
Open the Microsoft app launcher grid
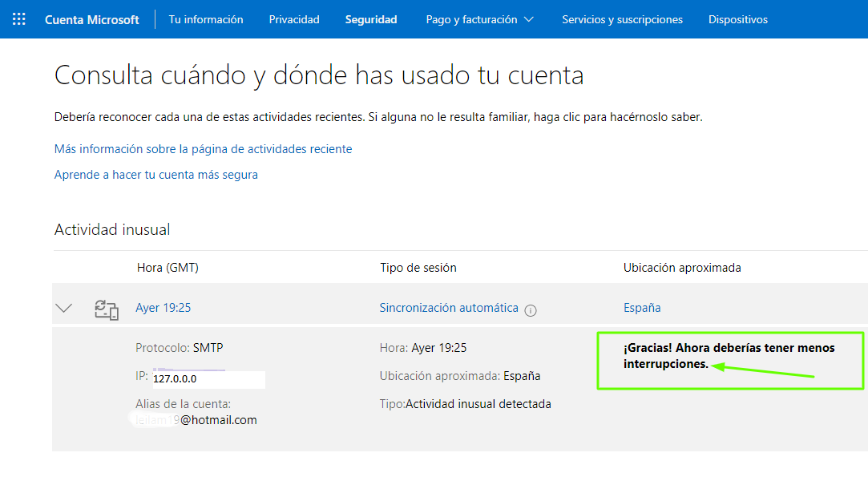pyautogui.click(x=19, y=19)
